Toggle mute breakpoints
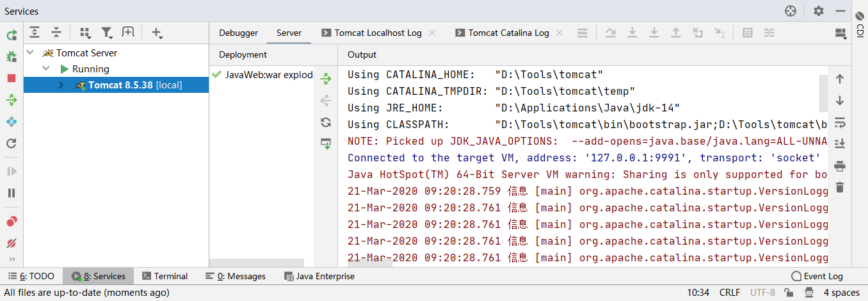Viewport: 868px width, 301px height. (12, 243)
